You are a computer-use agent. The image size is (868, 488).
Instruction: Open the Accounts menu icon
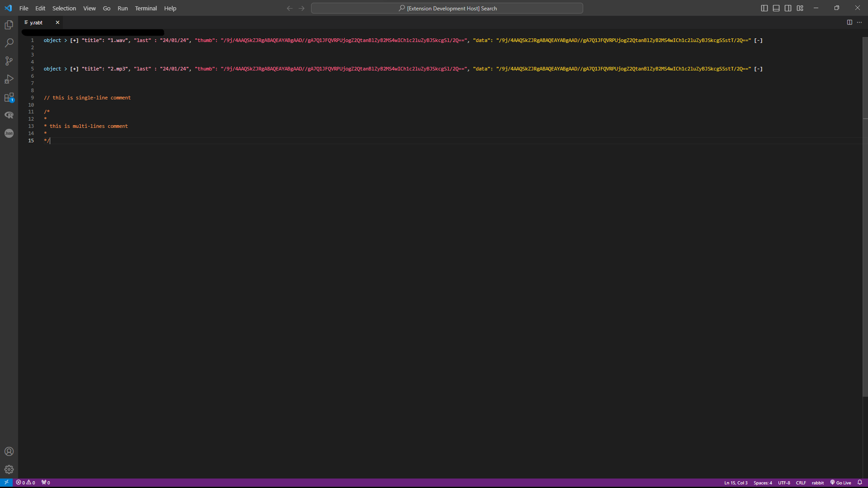point(9,451)
